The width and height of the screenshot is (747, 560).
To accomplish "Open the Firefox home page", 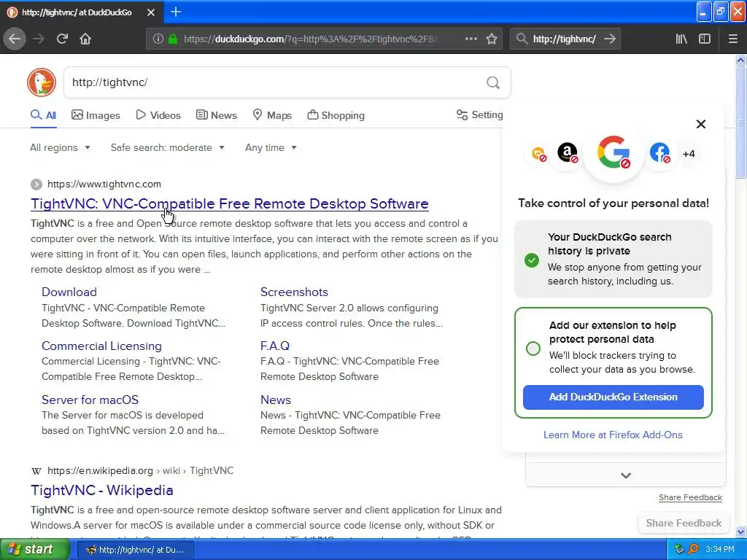I will coord(85,39).
